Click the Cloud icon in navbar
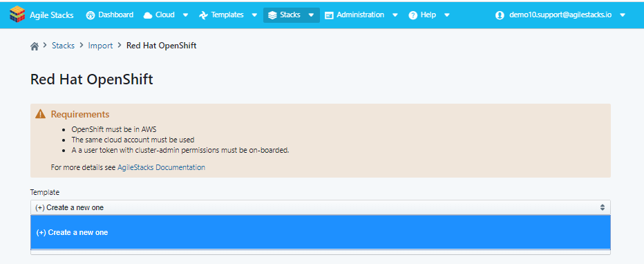The width and height of the screenshot is (644, 264). (148, 15)
